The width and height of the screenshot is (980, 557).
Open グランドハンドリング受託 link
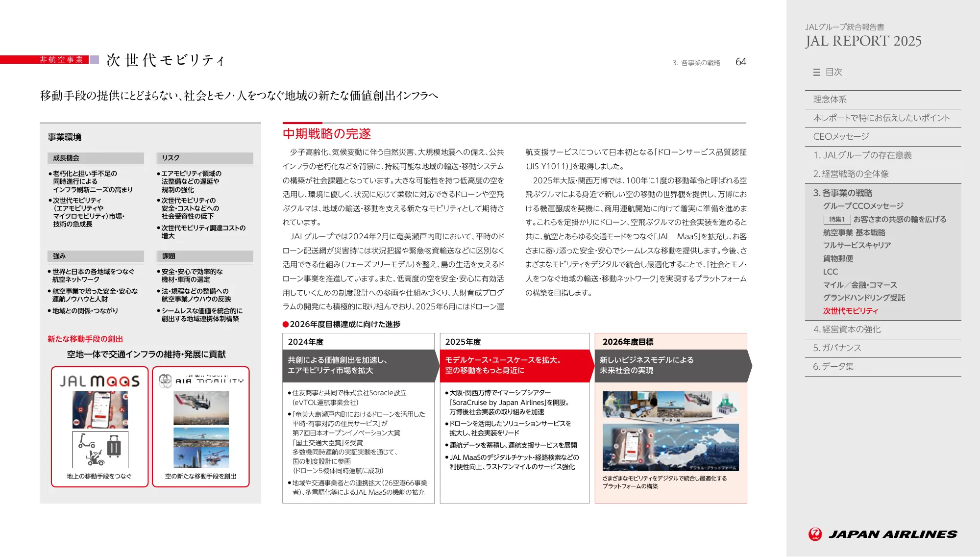(x=864, y=298)
